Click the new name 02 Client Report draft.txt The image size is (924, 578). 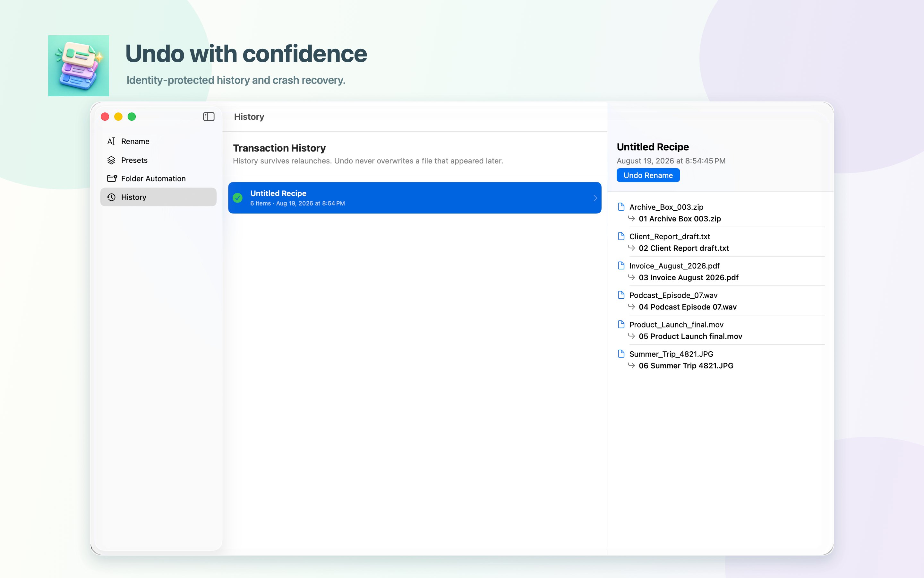(x=684, y=248)
